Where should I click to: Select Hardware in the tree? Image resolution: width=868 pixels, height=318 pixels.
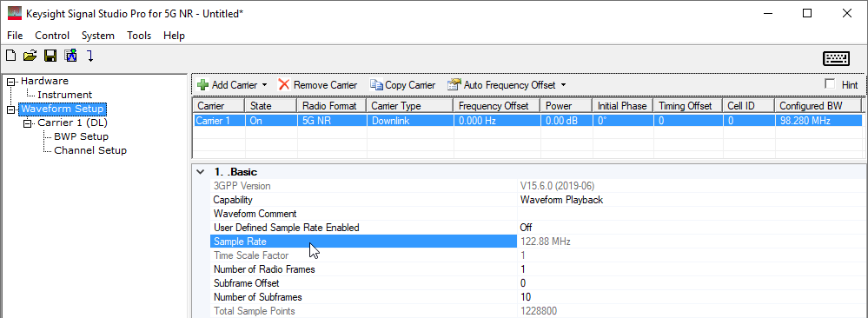(x=45, y=81)
